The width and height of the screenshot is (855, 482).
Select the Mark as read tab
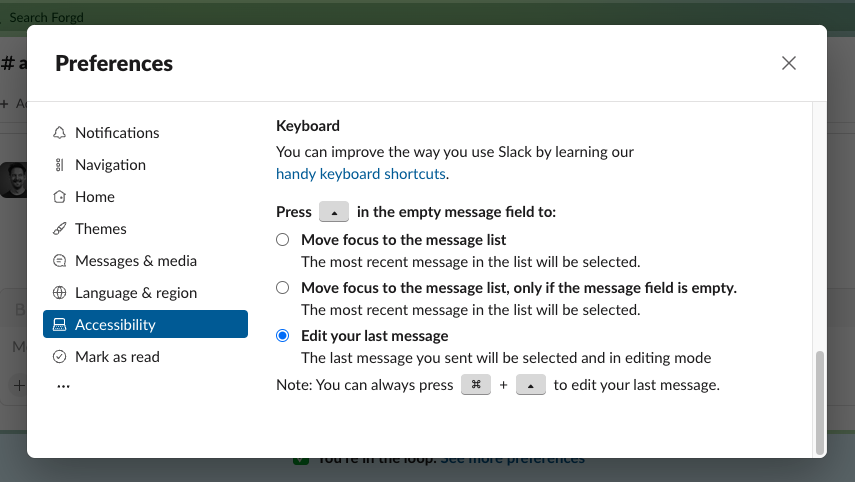tap(145, 357)
